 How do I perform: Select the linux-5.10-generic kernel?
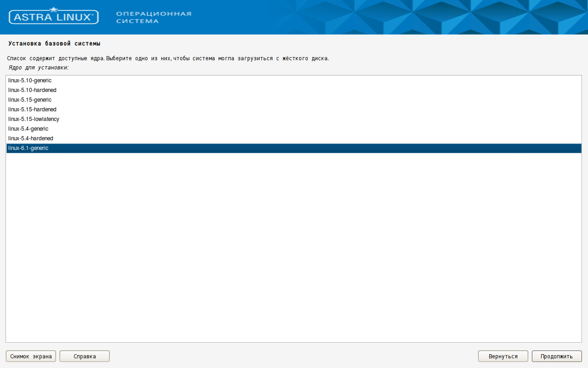(x=294, y=80)
